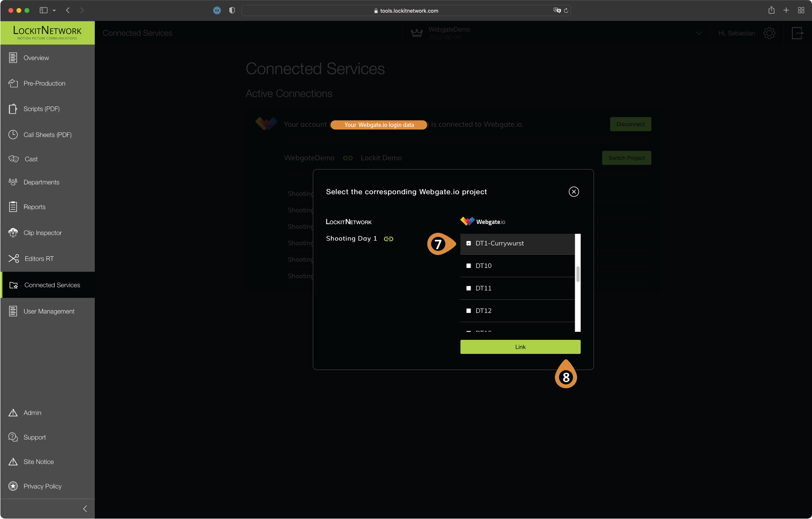Check the DT12 checkbox
812x519 pixels.
468,311
